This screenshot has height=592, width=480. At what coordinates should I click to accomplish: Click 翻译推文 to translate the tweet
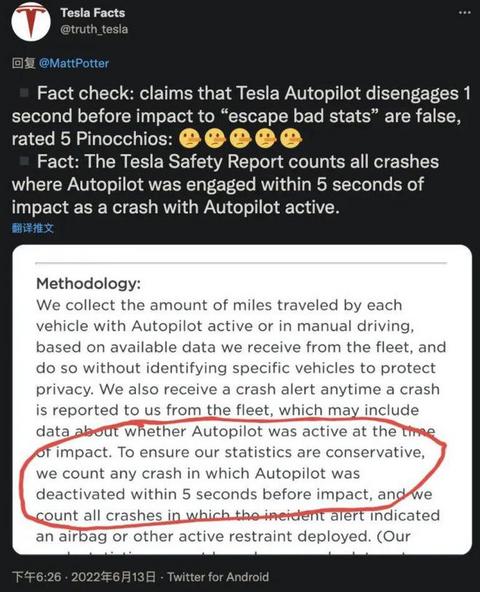pyautogui.click(x=33, y=228)
